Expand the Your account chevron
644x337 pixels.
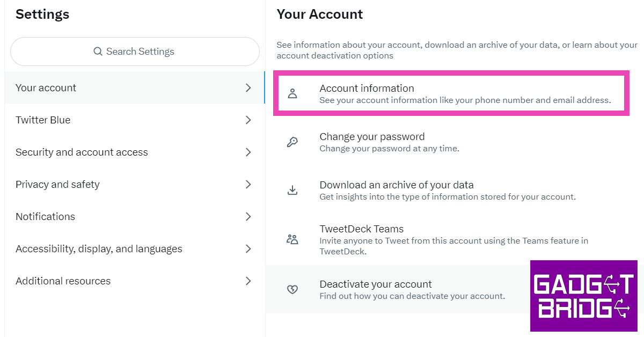click(248, 87)
